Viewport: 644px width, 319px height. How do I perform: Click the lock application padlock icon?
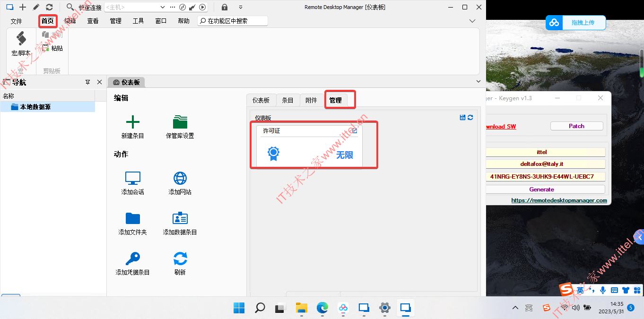tap(225, 7)
